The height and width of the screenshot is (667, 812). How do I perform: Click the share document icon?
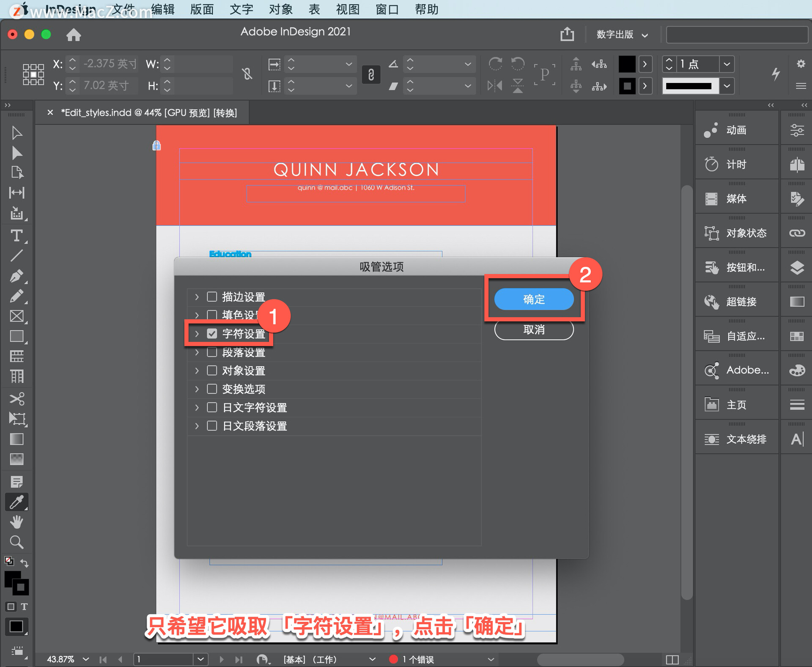point(567,34)
